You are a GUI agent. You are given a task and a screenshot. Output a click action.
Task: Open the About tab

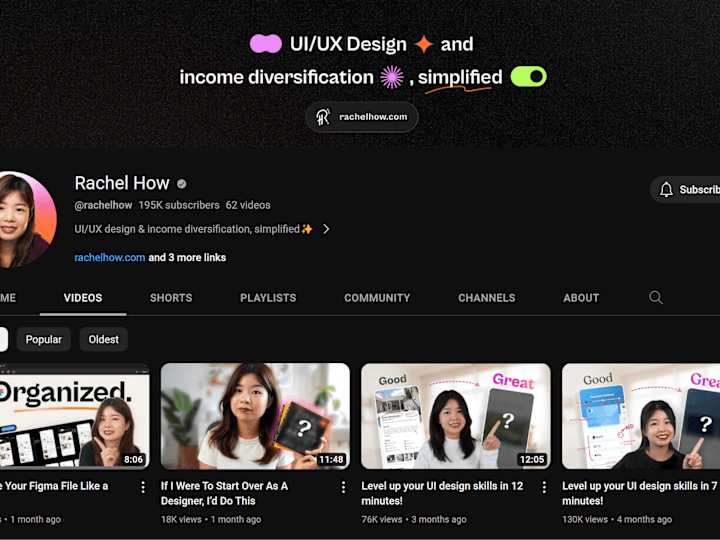pos(581,298)
